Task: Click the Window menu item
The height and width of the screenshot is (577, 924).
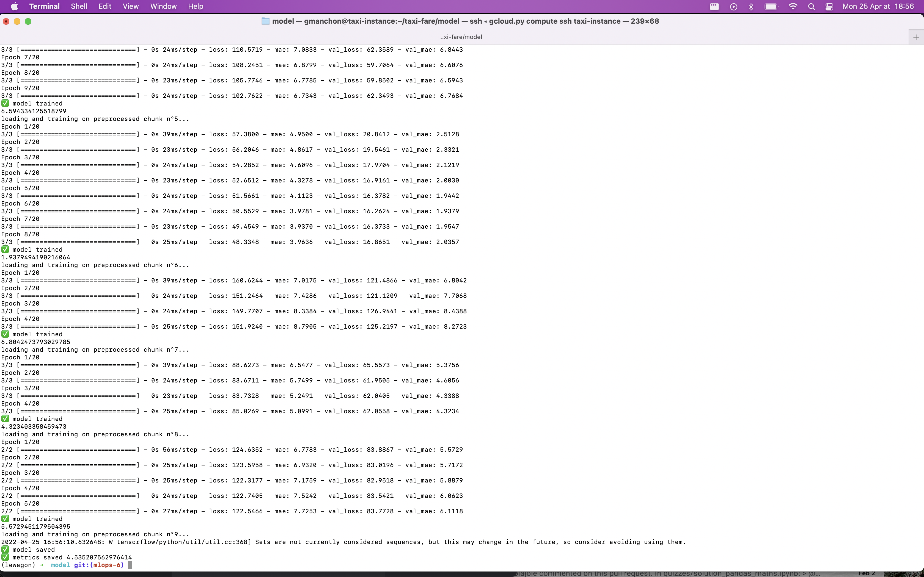Action: (x=164, y=6)
